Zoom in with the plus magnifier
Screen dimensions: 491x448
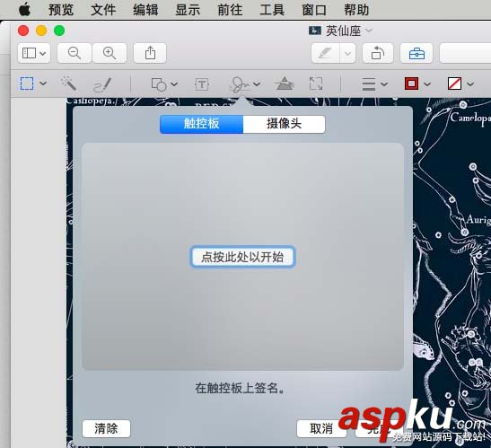(110, 53)
